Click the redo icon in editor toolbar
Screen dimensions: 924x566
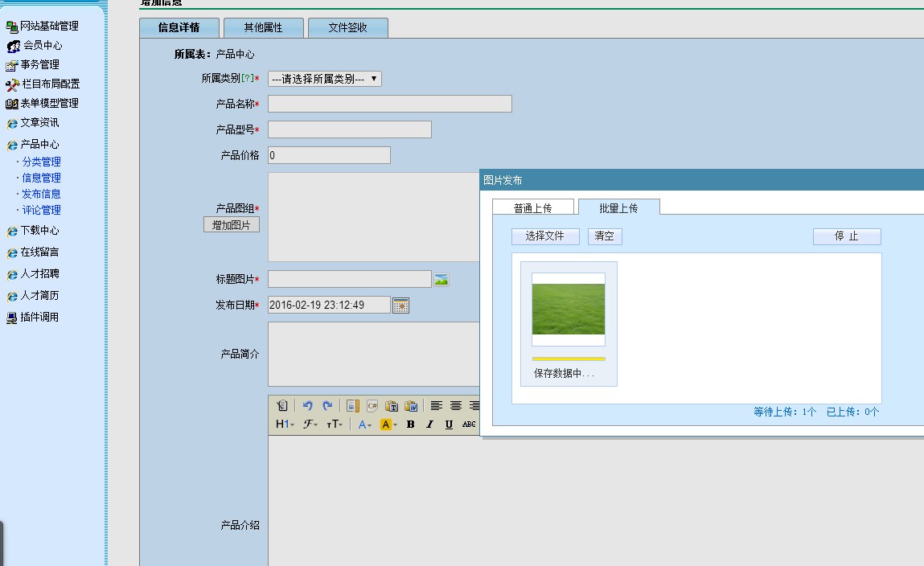pos(327,406)
